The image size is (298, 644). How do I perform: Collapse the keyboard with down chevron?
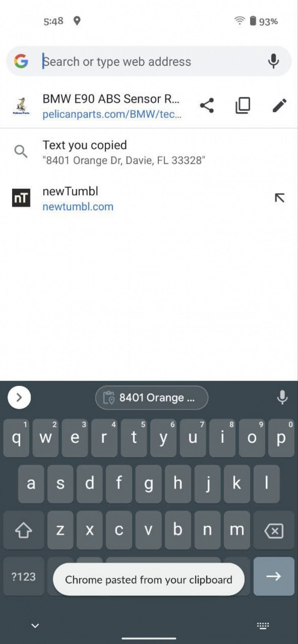pyautogui.click(x=35, y=626)
